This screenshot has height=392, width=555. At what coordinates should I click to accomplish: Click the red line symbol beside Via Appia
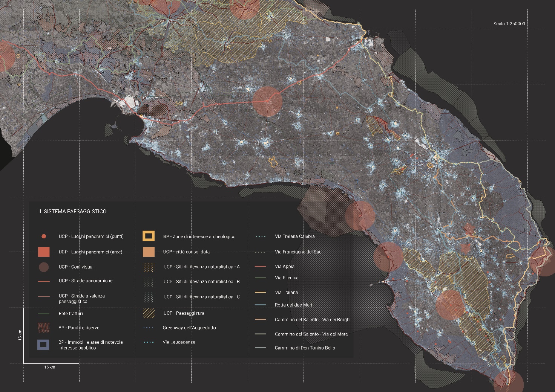click(260, 267)
